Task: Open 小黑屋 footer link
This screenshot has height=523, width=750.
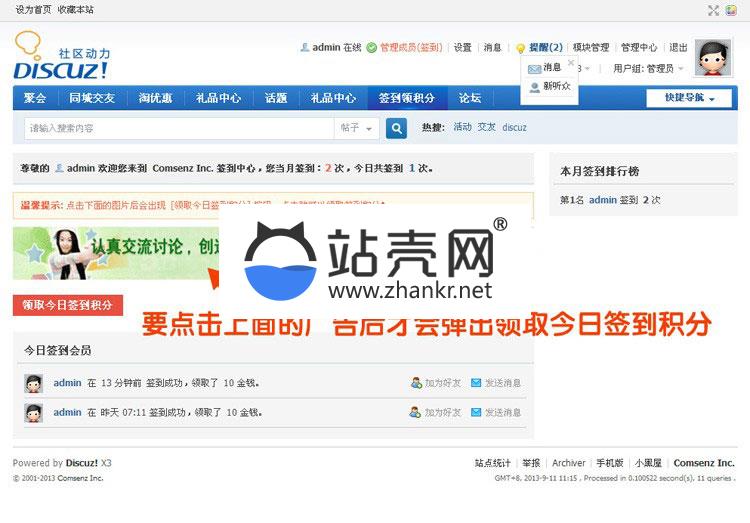Action: coord(648,463)
